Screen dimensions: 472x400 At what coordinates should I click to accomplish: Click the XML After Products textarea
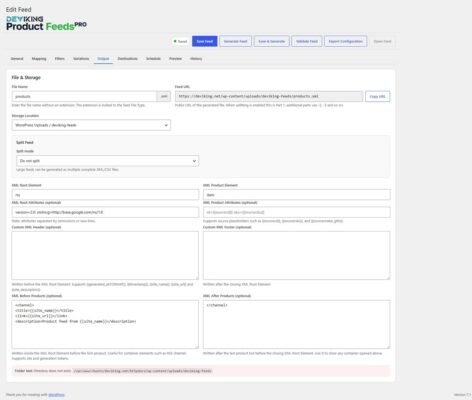coord(297,324)
